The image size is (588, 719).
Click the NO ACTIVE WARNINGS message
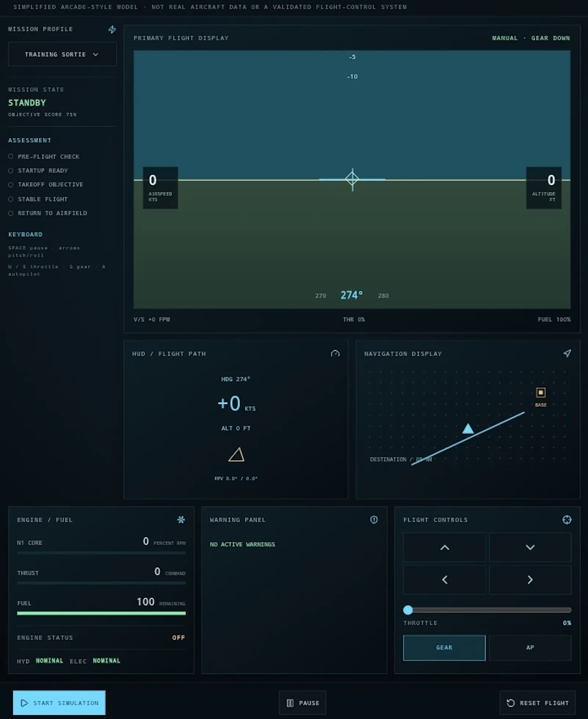[242, 544]
